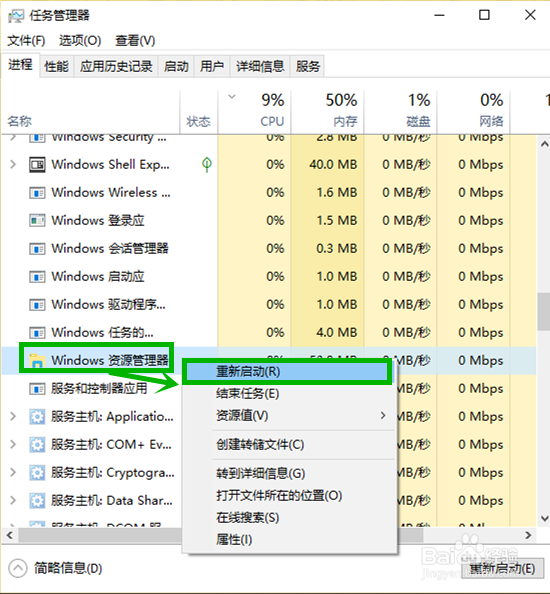
Task: Sort by the 网络 column header
Action: (x=473, y=112)
